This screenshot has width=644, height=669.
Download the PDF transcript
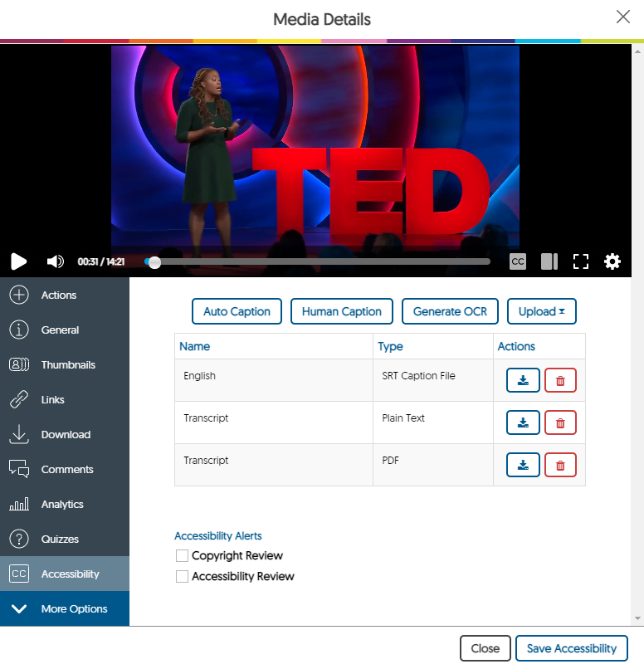tap(523, 465)
